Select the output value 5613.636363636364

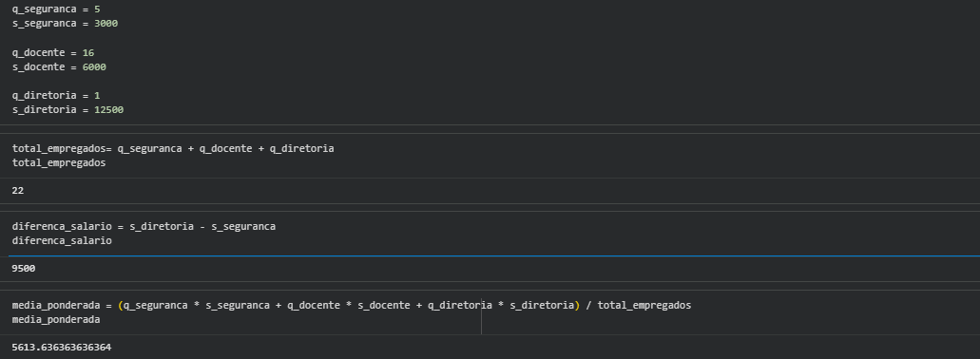coord(62,348)
